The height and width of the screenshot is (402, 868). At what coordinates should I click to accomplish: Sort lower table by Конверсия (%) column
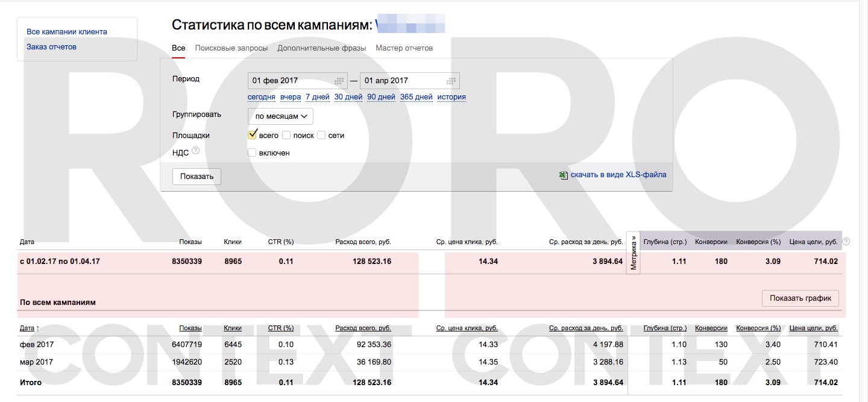coord(759,328)
